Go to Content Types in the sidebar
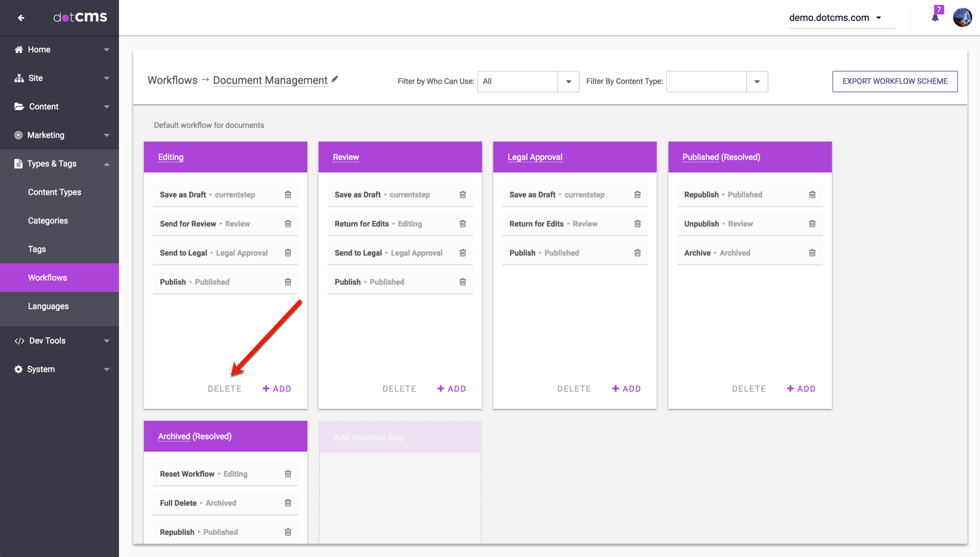The width and height of the screenshot is (980, 557). click(x=55, y=192)
